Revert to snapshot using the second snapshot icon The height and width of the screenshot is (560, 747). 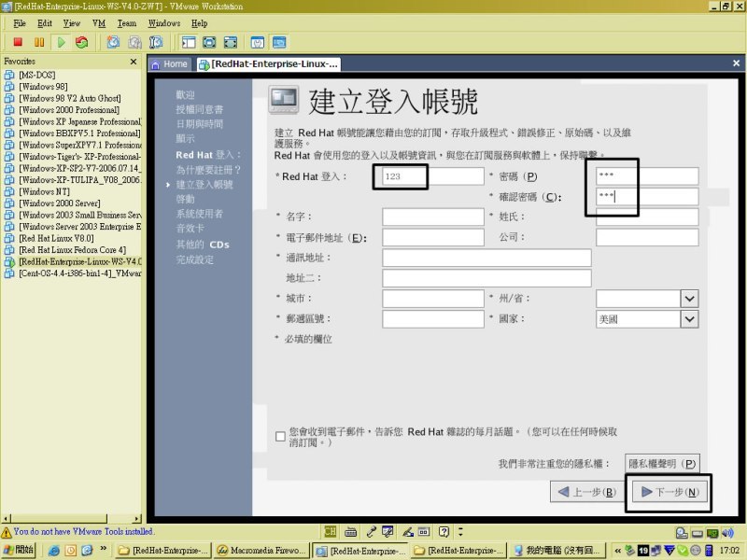(x=134, y=42)
